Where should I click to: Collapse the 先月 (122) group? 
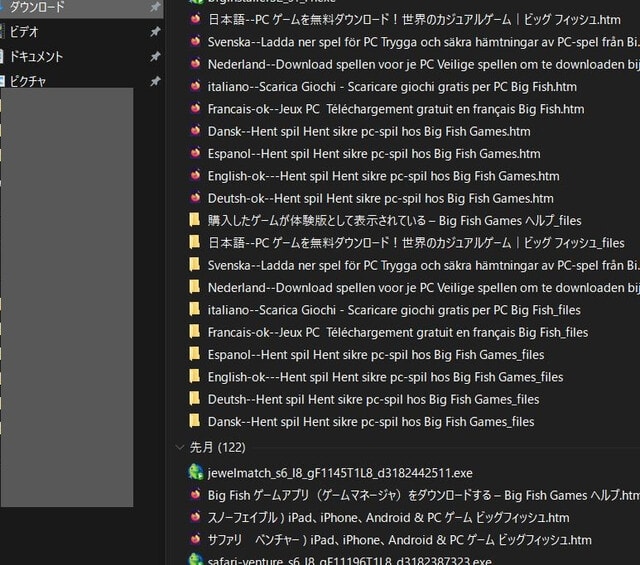(179, 447)
